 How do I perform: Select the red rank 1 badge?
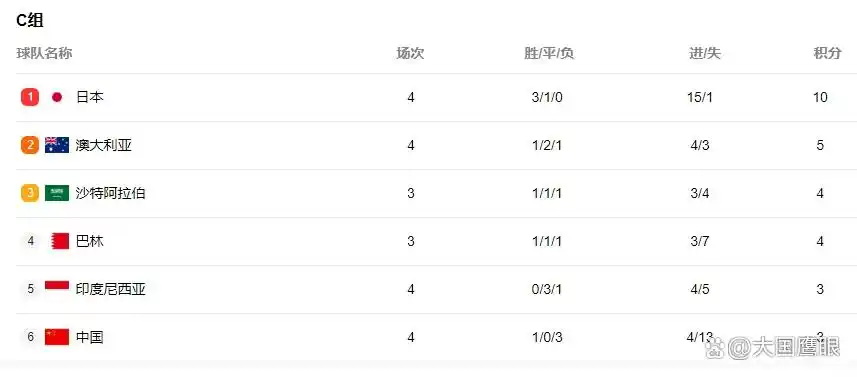click(x=30, y=98)
